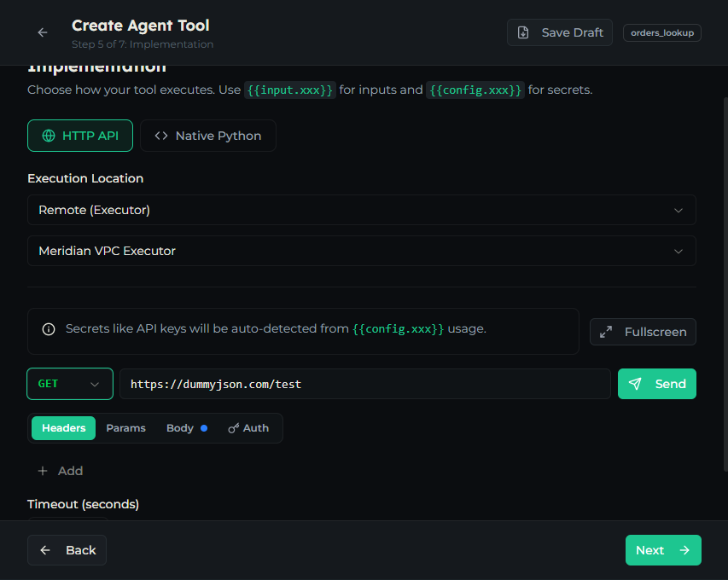
Task: Proceed with the Next button
Action: [663, 550]
